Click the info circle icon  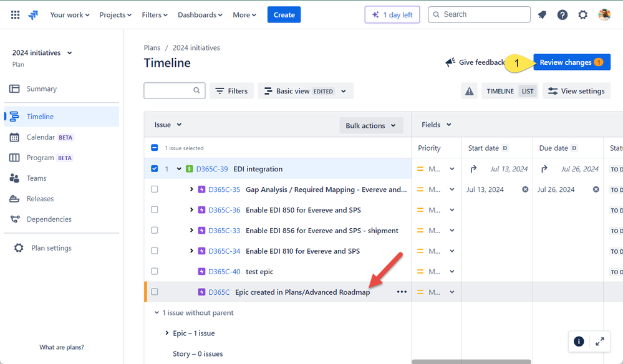coord(579,342)
